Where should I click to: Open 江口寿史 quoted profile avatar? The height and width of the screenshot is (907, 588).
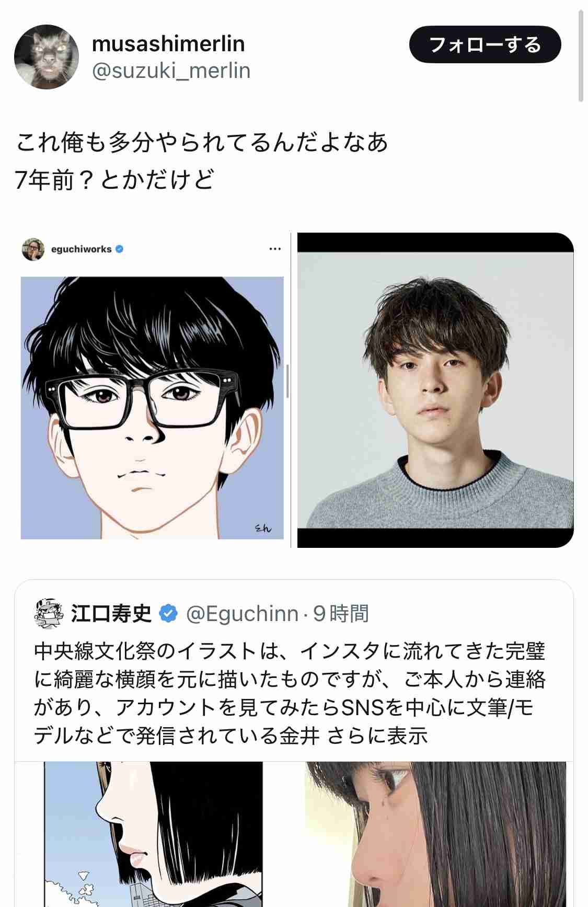coord(49,613)
